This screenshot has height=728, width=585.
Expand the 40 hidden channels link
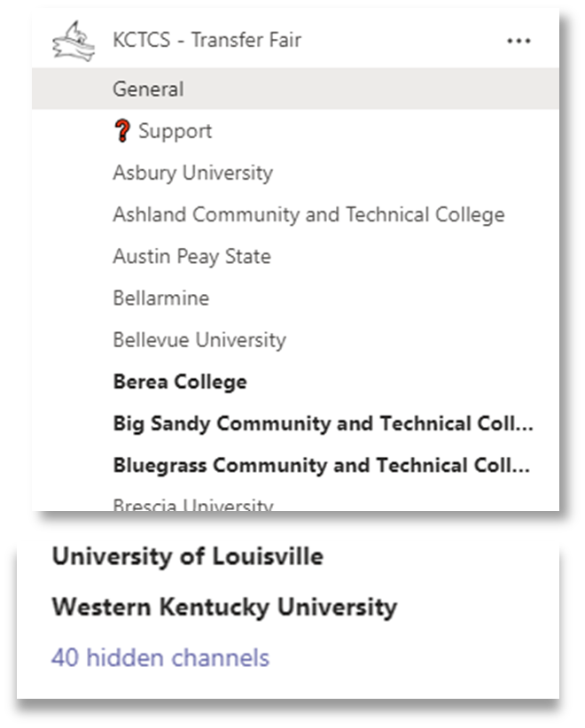click(x=160, y=658)
